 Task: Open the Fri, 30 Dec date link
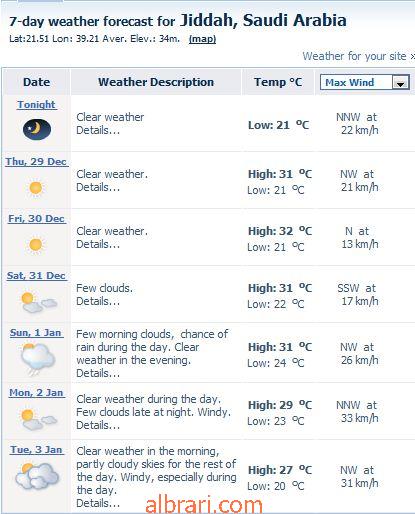pyautogui.click(x=36, y=218)
